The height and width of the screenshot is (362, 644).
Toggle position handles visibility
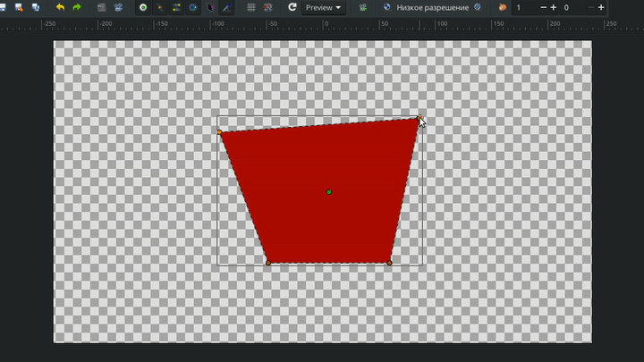pyautogui.click(x=143, y=7)
